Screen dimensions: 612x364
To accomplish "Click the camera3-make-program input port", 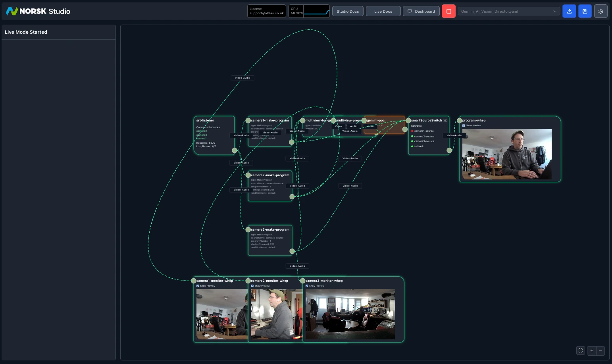I will (x=248, y=229).
